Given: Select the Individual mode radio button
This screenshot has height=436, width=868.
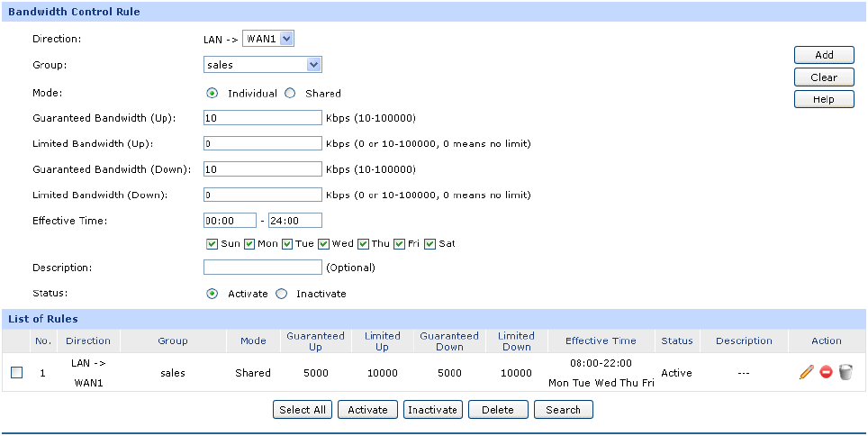Looking at the screenshot, I should pyautogui.click(x=212, y=93).
